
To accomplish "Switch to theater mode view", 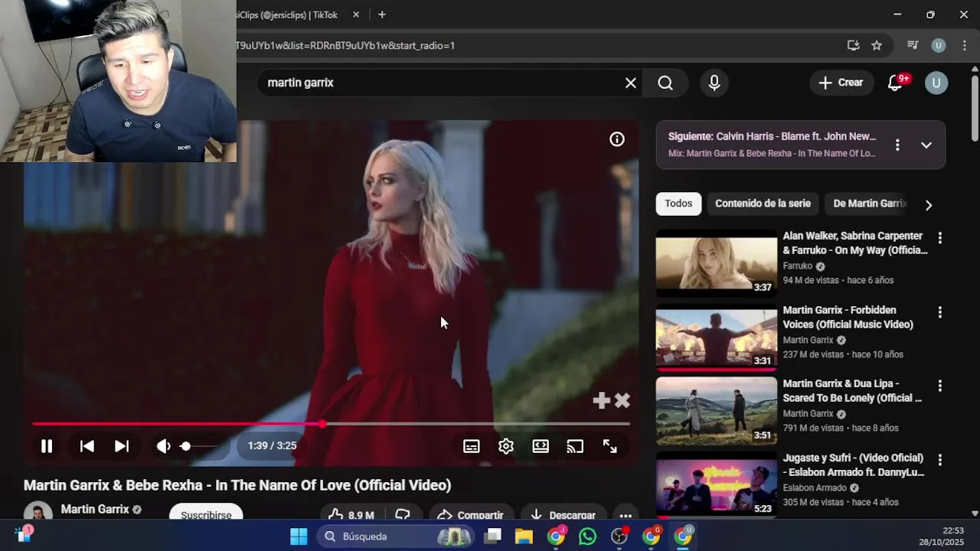I will 541,446.
